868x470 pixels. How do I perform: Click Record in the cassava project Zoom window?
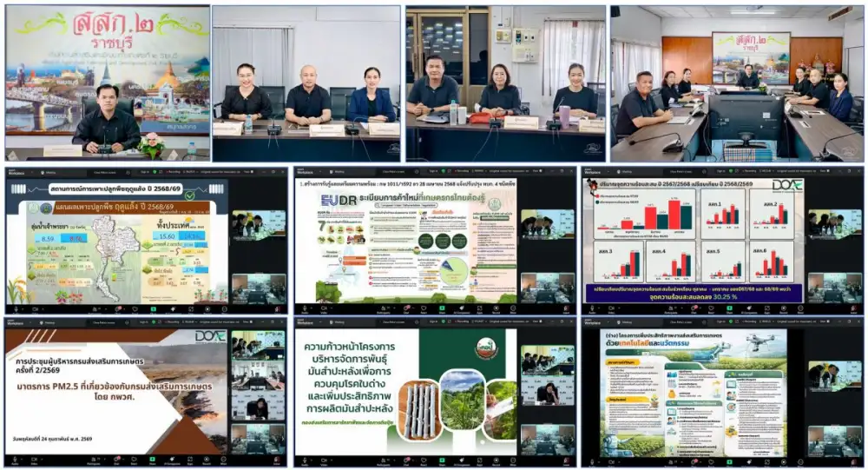click(496, 461)
